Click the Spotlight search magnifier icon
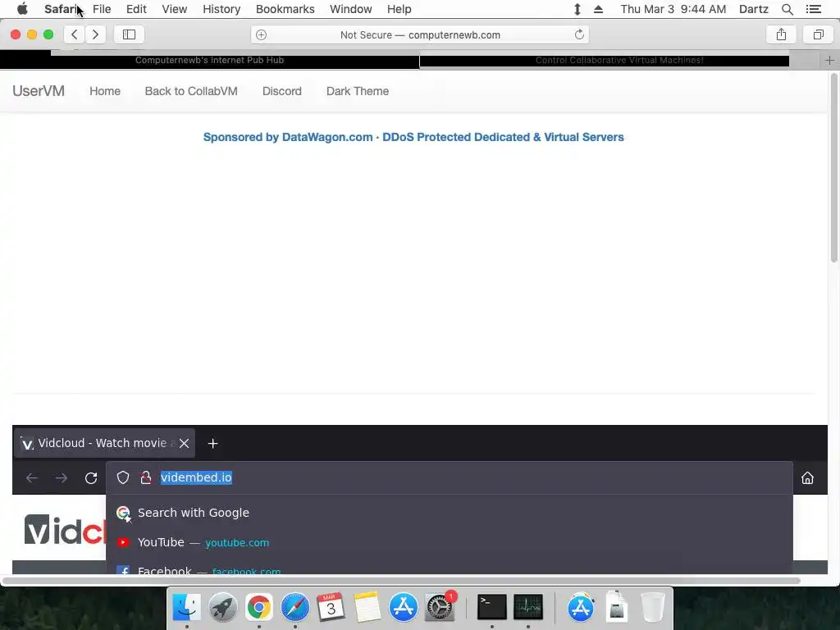 click(x=787, y=9)
